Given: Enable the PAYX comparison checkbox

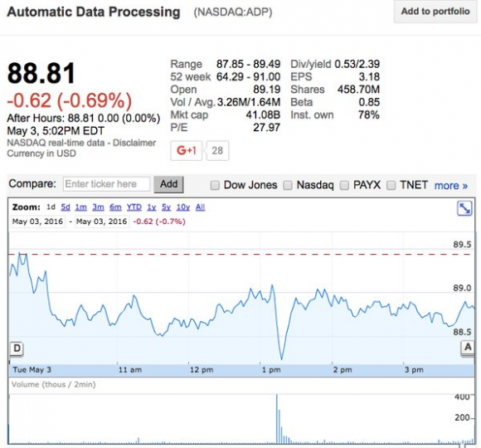Looking at the screenshot, I should (x=344, y=185).
